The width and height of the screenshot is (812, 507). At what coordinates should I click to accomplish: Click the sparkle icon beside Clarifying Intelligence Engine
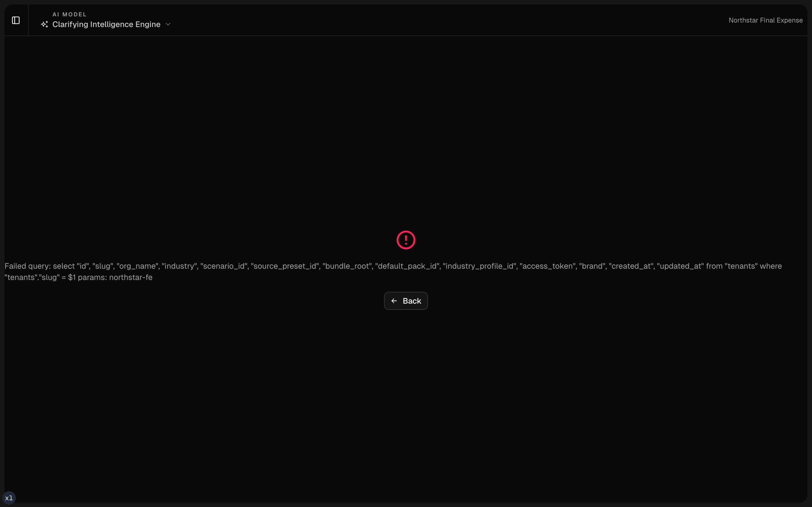click(x=44, y=24)
